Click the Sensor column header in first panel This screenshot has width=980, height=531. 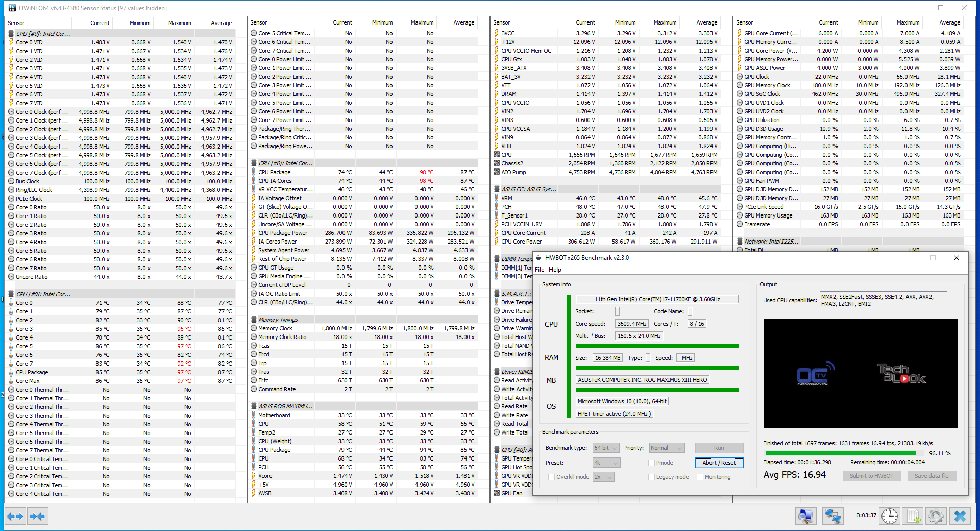tap(38, 23)
